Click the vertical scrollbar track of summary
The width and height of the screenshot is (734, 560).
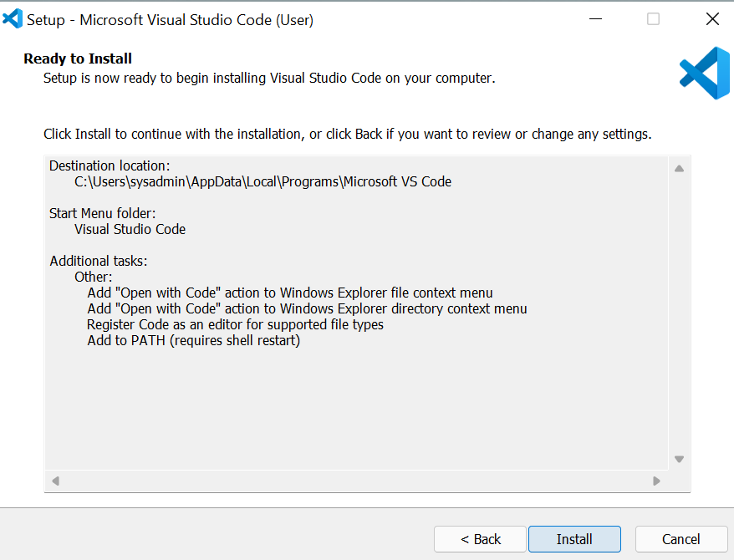coord(679,313)
